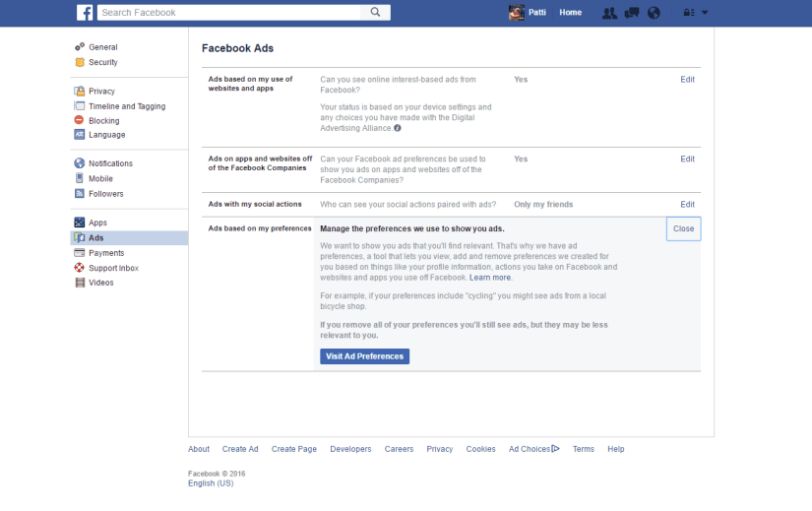Select Privacy in the settings sidebar
The height and width of the screenshot is (511, 812).
coord(101,92)
